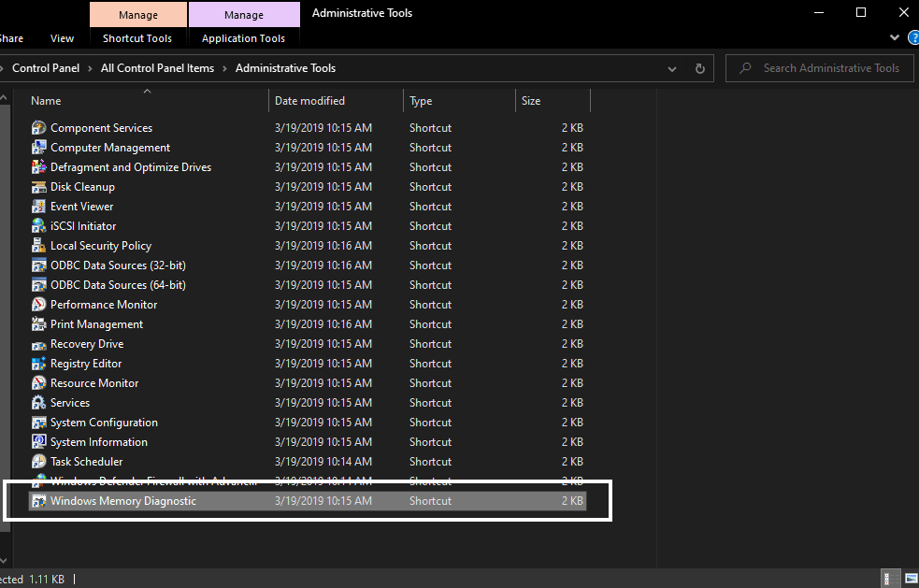Select the Component Services name
This screenshot has height=588, width=919.
pos(101,128)
